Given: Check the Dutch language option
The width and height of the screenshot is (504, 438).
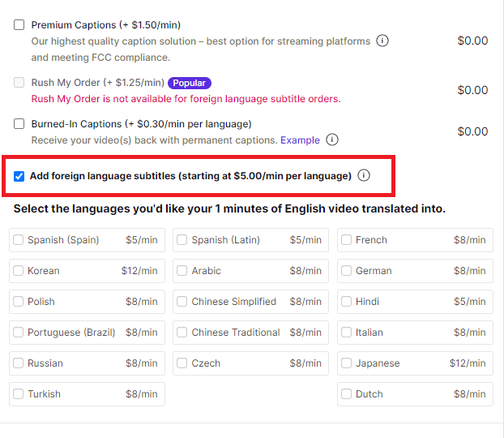Looking at the screenshot, I should (x=347, y=394).
